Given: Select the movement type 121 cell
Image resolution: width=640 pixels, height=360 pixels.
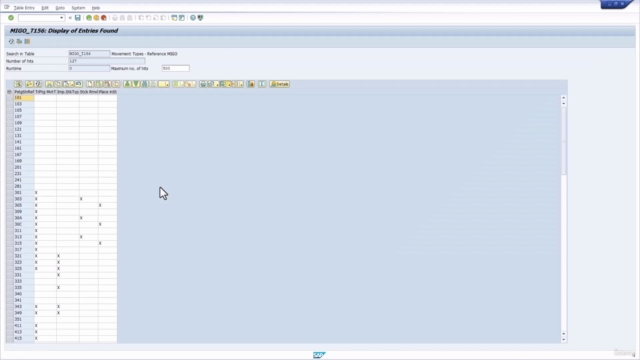Looking at the screenshot, I should pos(24,129).
